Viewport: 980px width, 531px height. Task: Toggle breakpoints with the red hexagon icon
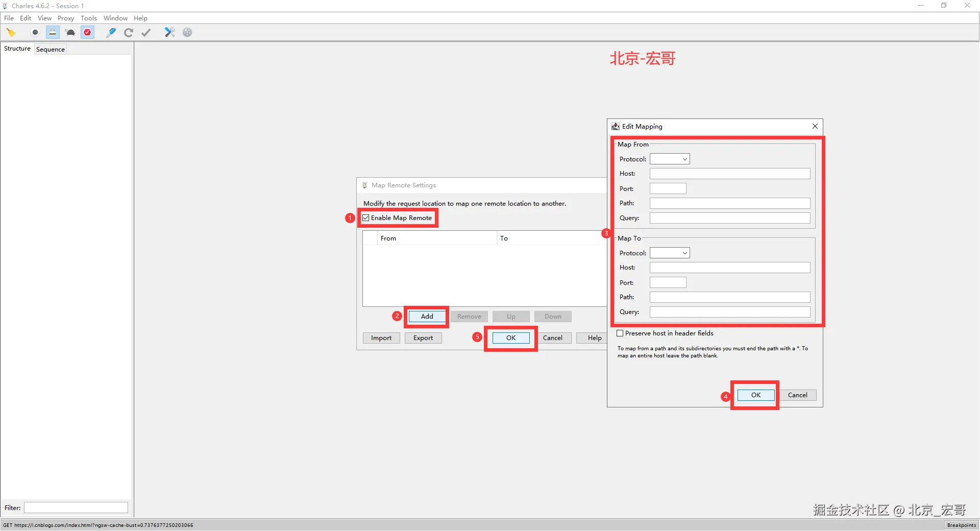pyautogui.click(x=88, y=33)
